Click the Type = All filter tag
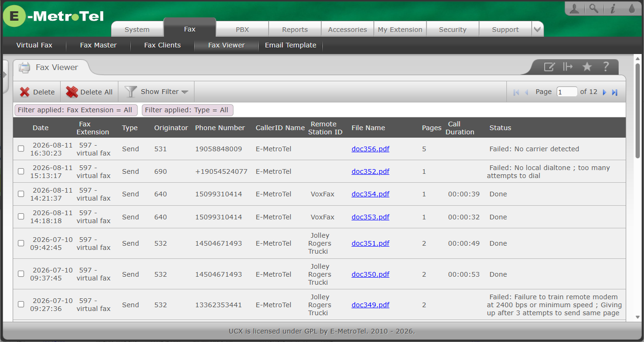This screenshot has height=342, width=644. point(187,110)
